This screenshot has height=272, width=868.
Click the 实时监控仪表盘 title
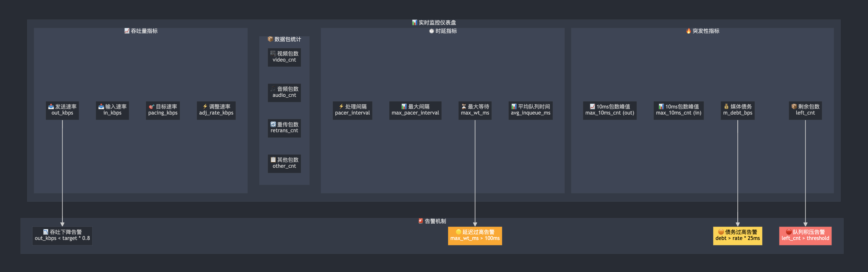pos(437,22)
